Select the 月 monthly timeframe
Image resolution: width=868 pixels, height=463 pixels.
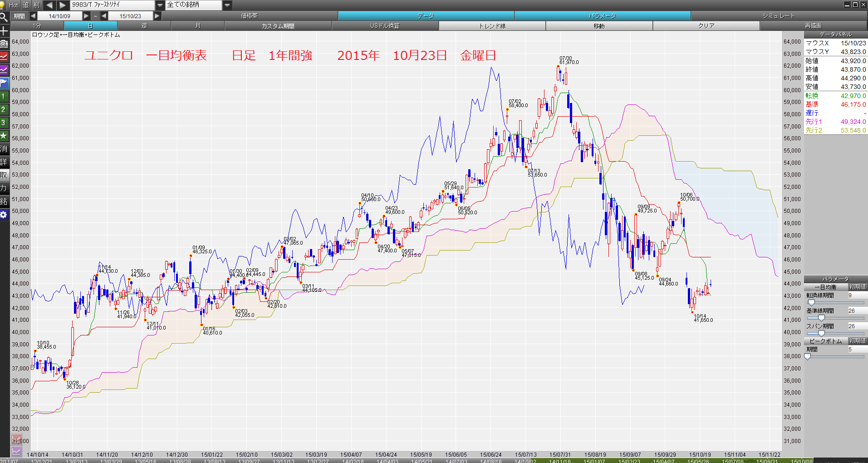[x=197, y=26]
